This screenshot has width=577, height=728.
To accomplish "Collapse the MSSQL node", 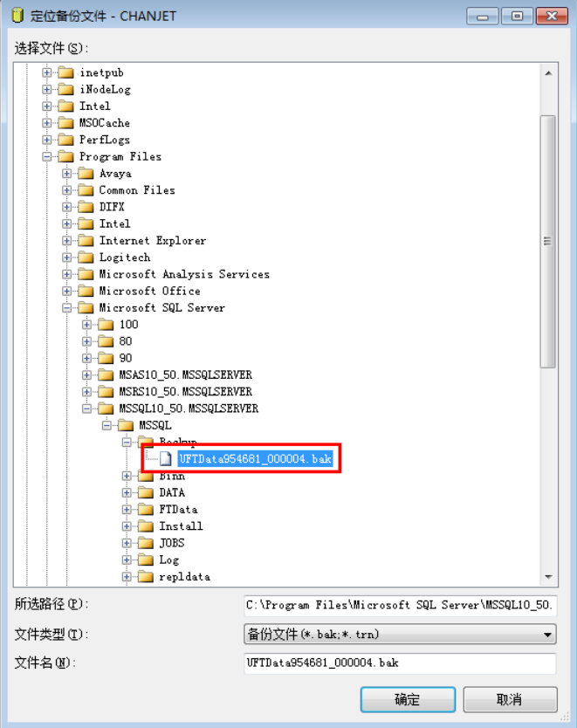I will 106,425.
